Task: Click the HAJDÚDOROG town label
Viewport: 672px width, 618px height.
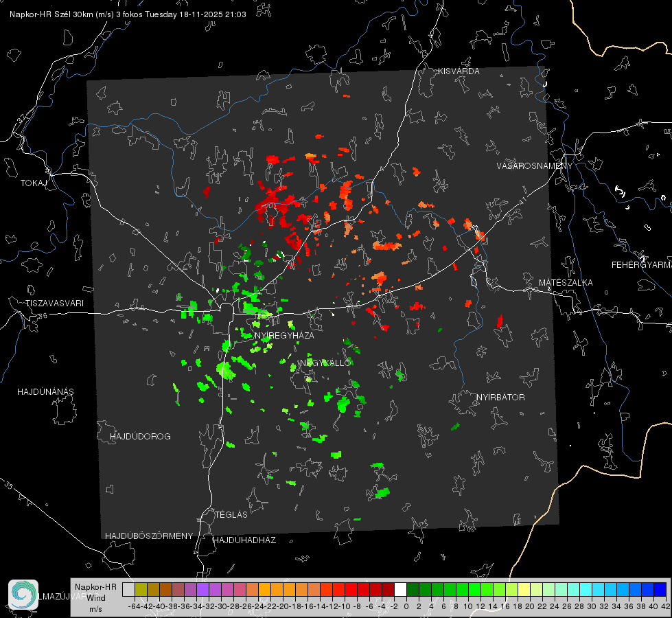Action: tap(140, 437)
